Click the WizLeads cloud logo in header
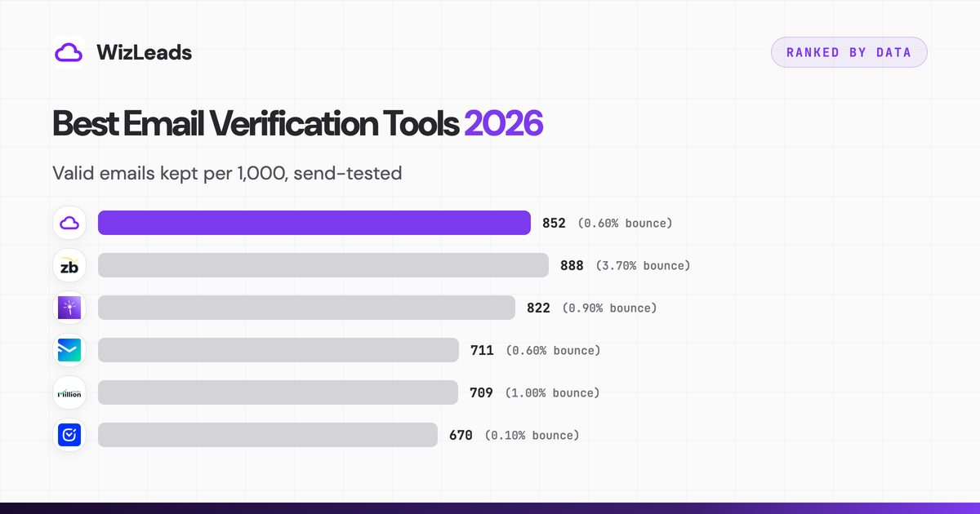 [x=69, y=52]
